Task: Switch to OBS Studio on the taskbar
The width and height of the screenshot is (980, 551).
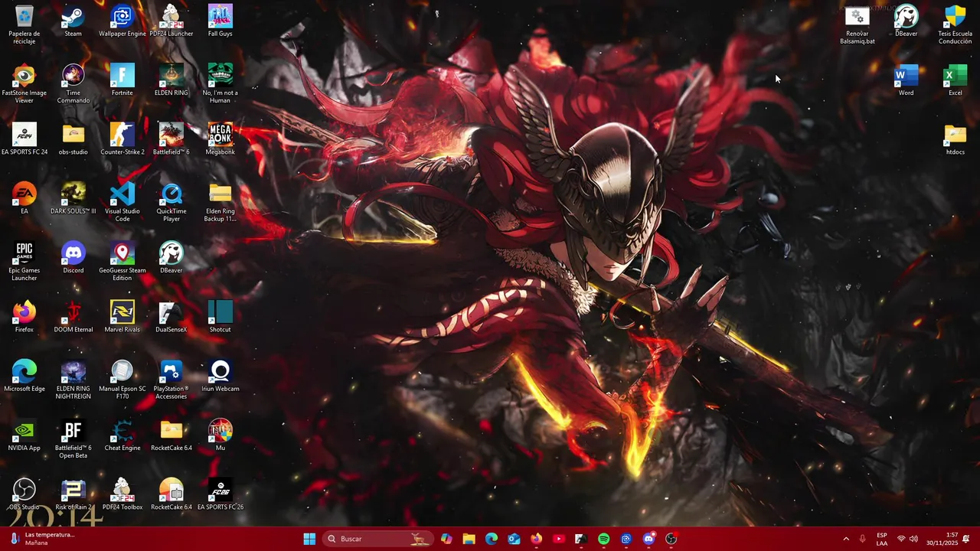Action: (671, 539)
